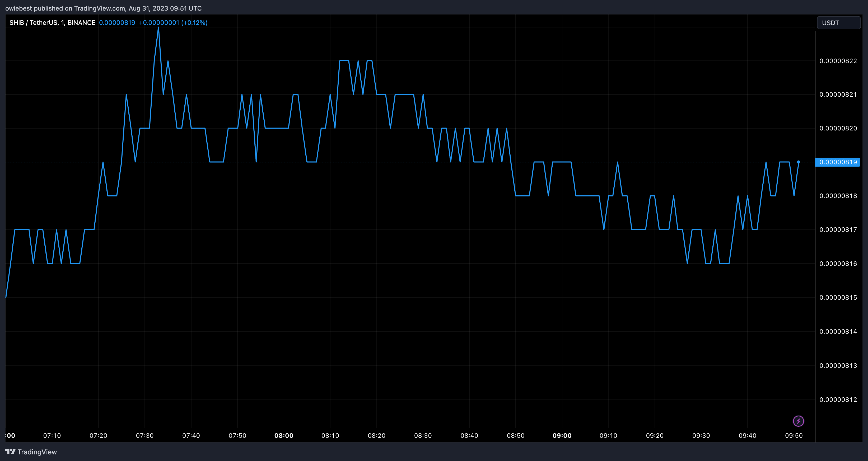Click the 0.00000813 price axis label
The width and height of the screenshot is (868, 461).
click(x=838, y=366)
